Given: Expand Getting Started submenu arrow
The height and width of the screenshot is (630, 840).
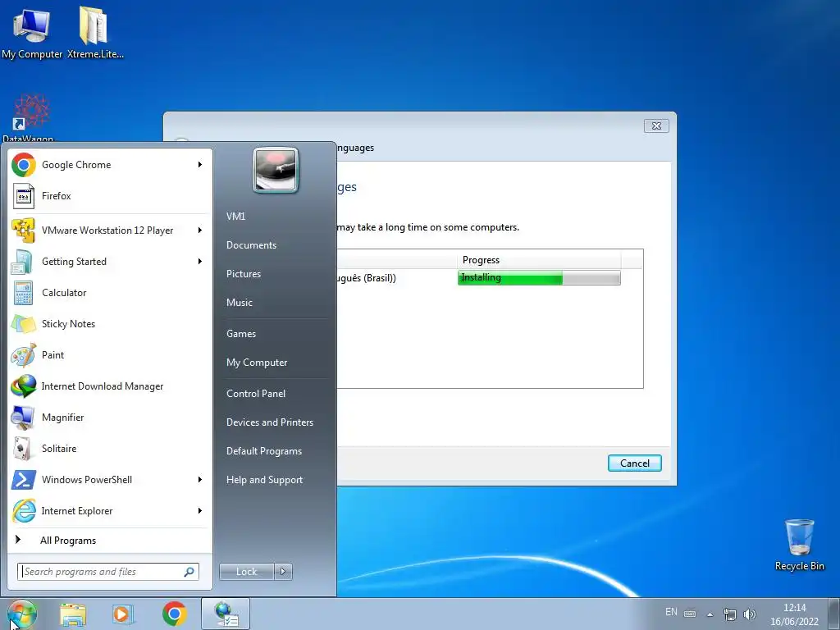Looking at the screenshot, I should point(200,262).
